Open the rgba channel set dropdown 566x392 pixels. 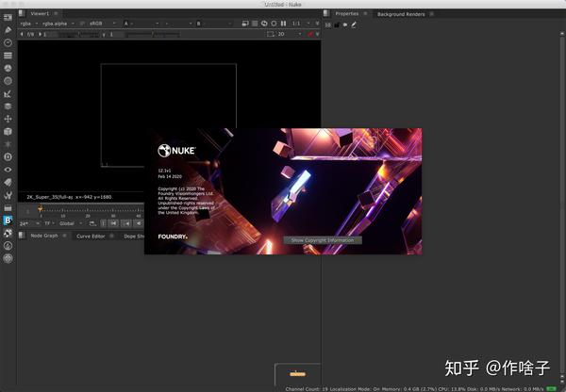coord(29,24)
